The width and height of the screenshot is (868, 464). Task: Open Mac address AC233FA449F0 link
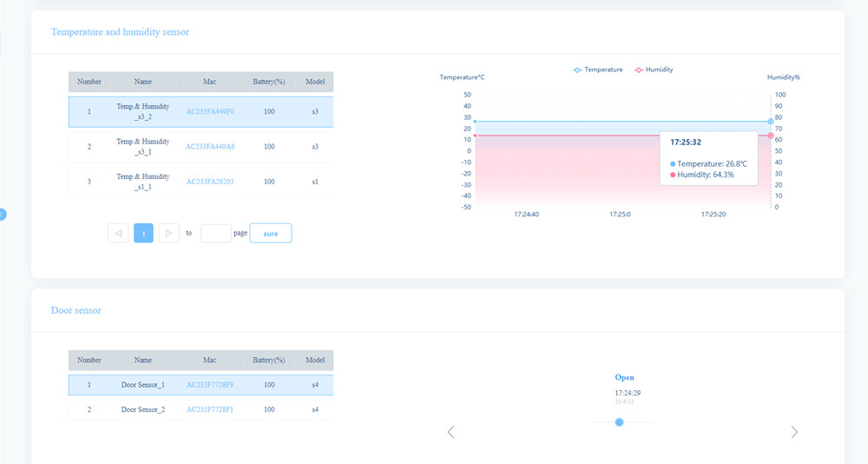(209, 111)
